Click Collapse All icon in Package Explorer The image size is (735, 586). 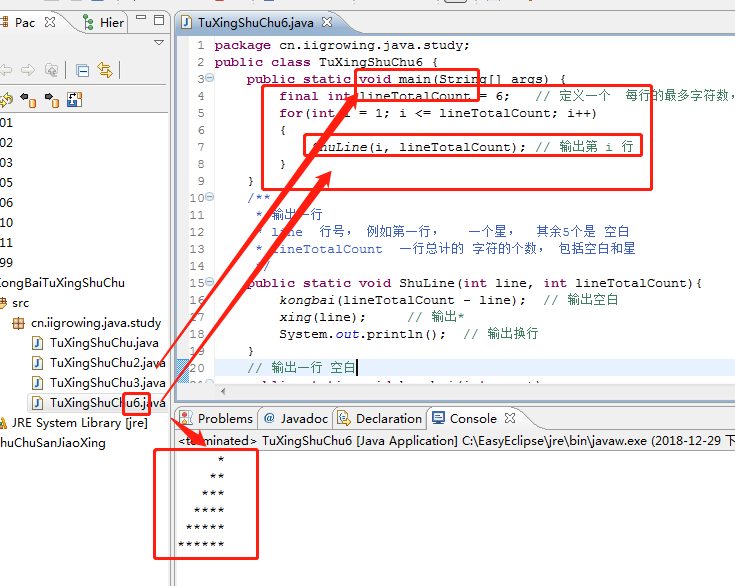pos(83,70)
